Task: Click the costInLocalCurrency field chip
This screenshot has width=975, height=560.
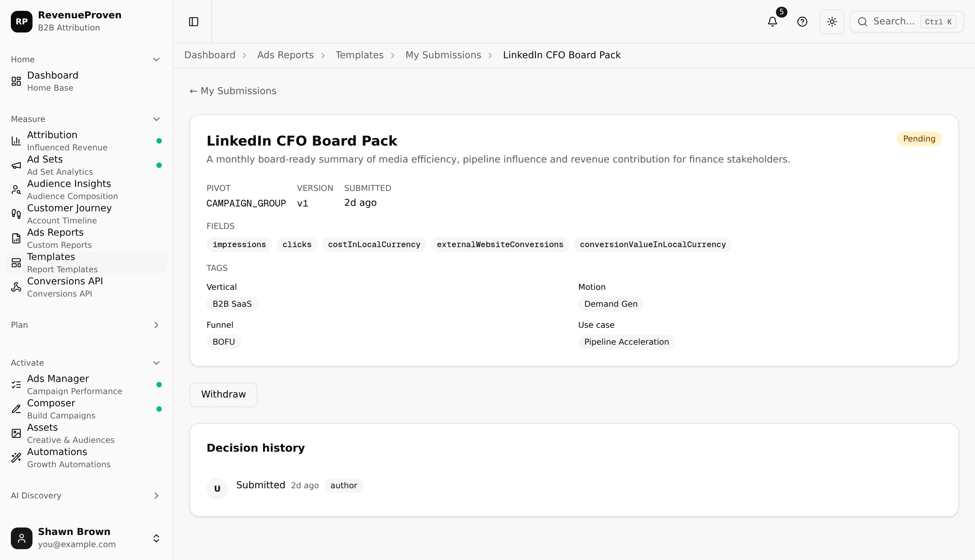Action: (x=374, y=244)
